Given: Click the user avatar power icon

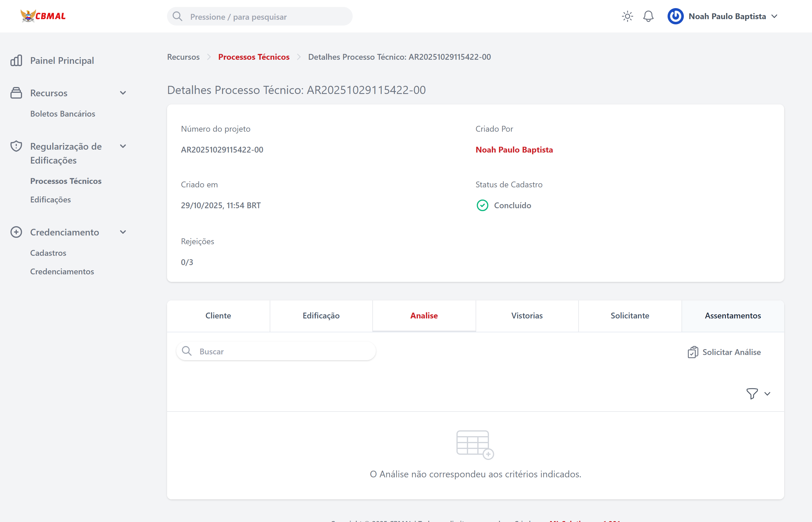Looking at the screenshot, I should (x=675, y=16).
